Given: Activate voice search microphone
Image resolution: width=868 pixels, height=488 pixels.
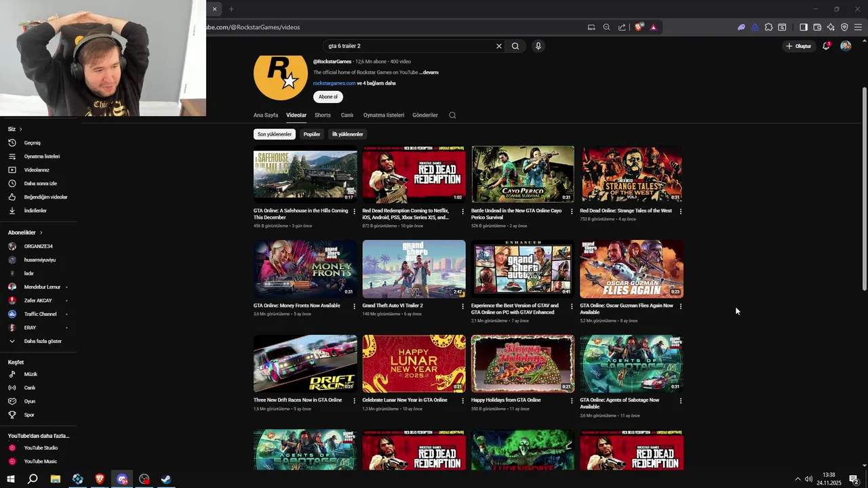Looking at the screenshot, I should click(538, 46).
